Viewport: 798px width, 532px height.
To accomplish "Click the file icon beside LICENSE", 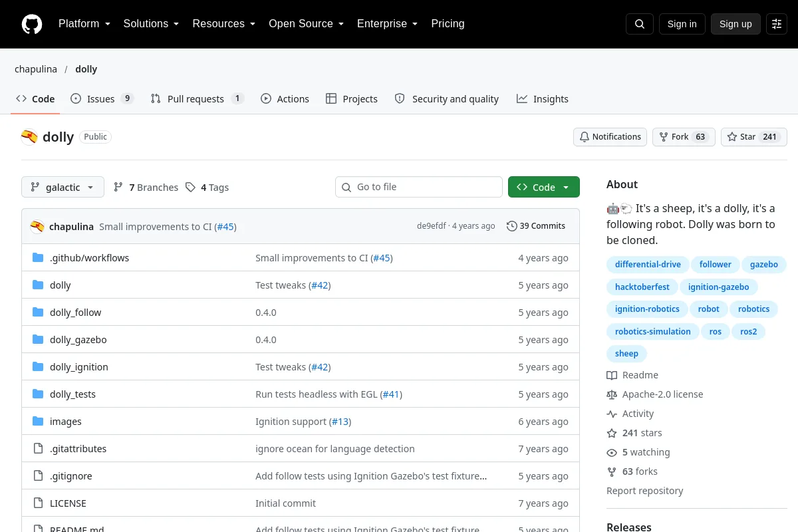I will coord(38,503).
